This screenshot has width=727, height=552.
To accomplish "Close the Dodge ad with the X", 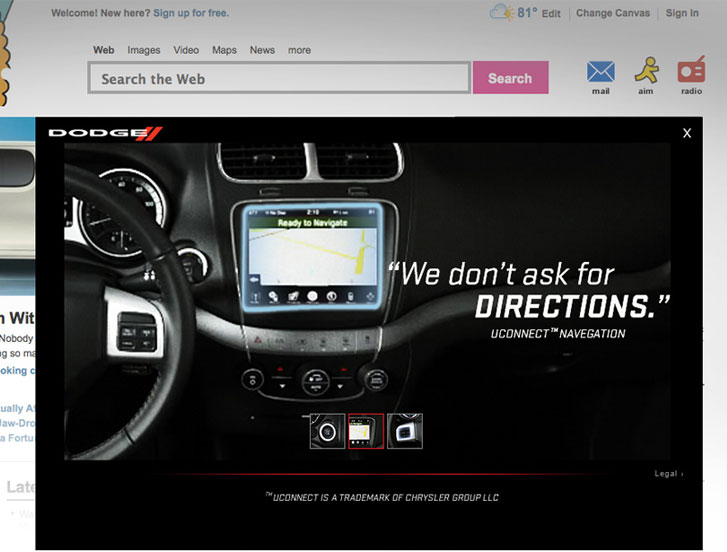I will pos(687,133).
